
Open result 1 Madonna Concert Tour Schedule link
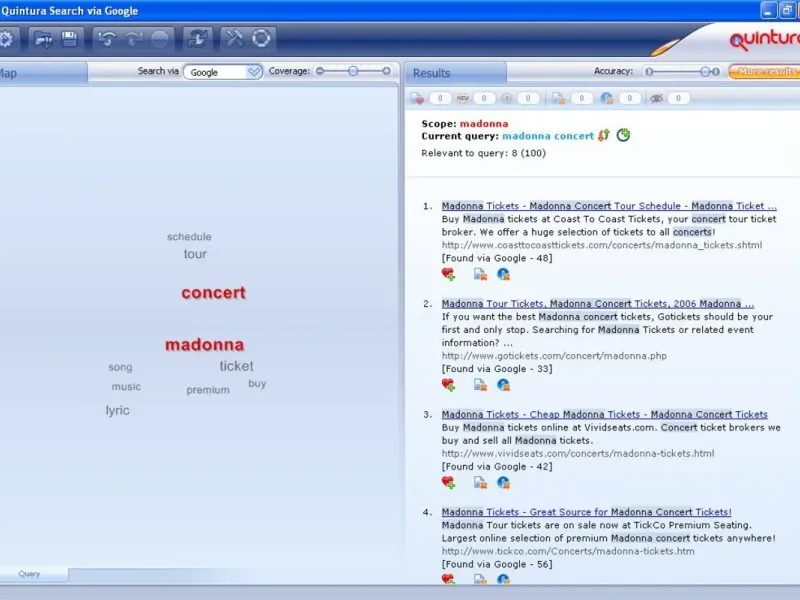(x=609, y=206)
